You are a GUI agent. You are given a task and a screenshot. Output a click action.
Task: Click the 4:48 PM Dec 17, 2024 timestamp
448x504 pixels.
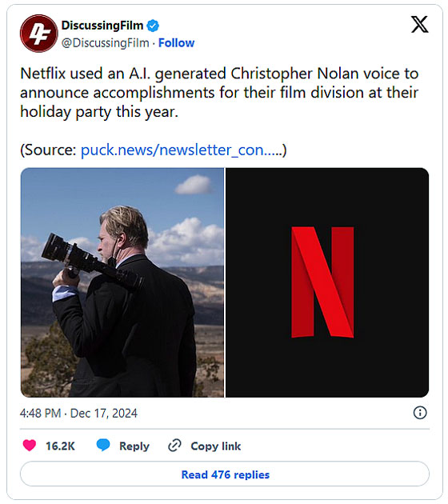click(78, 413)
